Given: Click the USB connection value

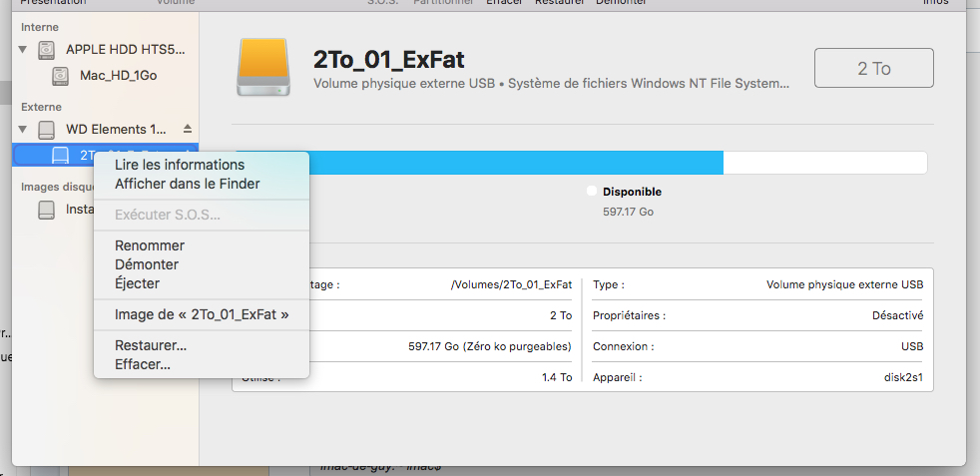Looking at the screenshot, I should (x=912, y=346).
